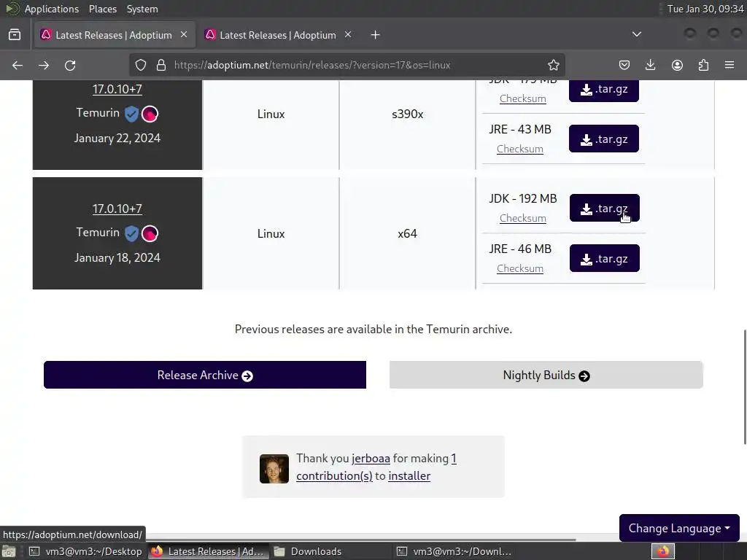Open the Release Archive
Image resolution: width=747 pixels, height=560 pixels.
click(x=205, y=376)
